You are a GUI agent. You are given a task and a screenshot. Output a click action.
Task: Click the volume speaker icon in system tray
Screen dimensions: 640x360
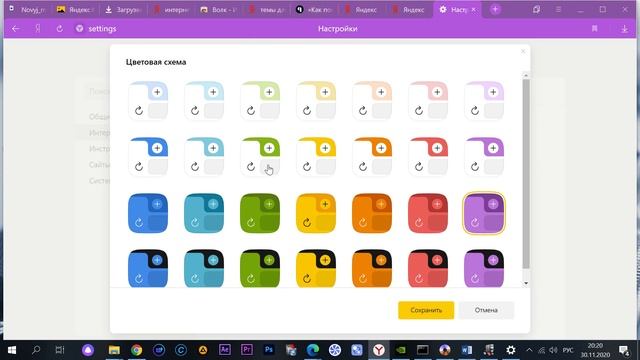[x=553, y=350]
